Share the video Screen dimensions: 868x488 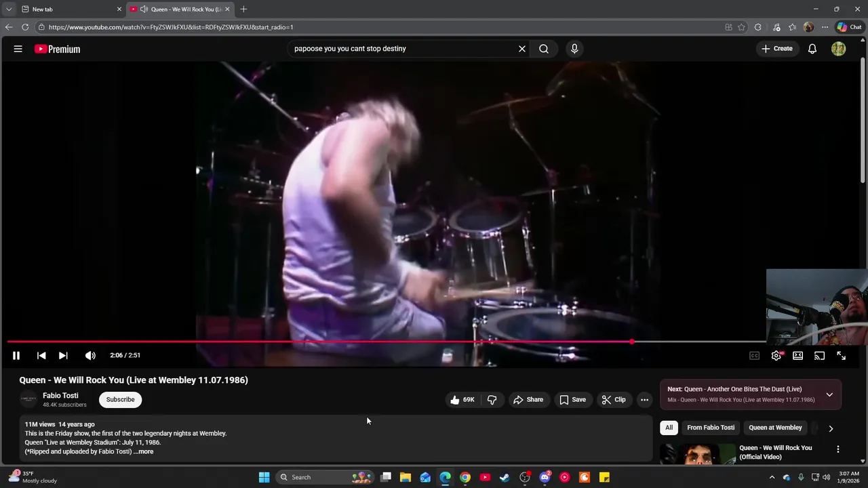pyautogui.click(x=528, y=400)
